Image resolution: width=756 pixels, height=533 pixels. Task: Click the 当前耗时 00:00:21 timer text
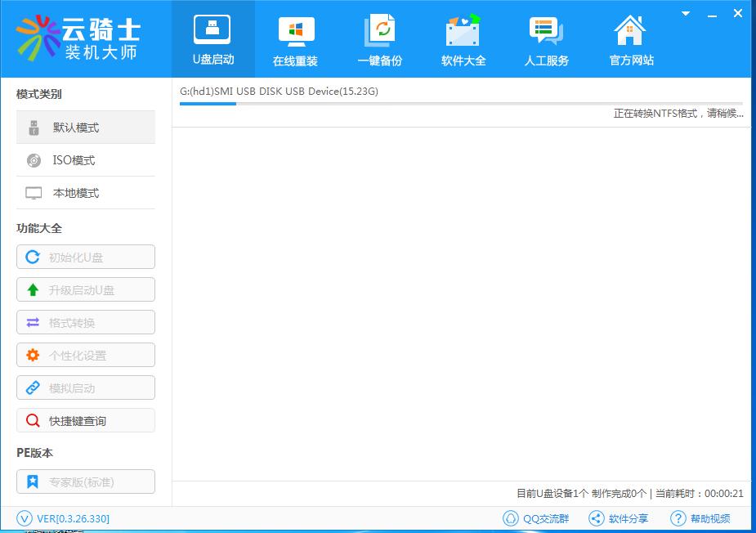click(x=699, y=494)
